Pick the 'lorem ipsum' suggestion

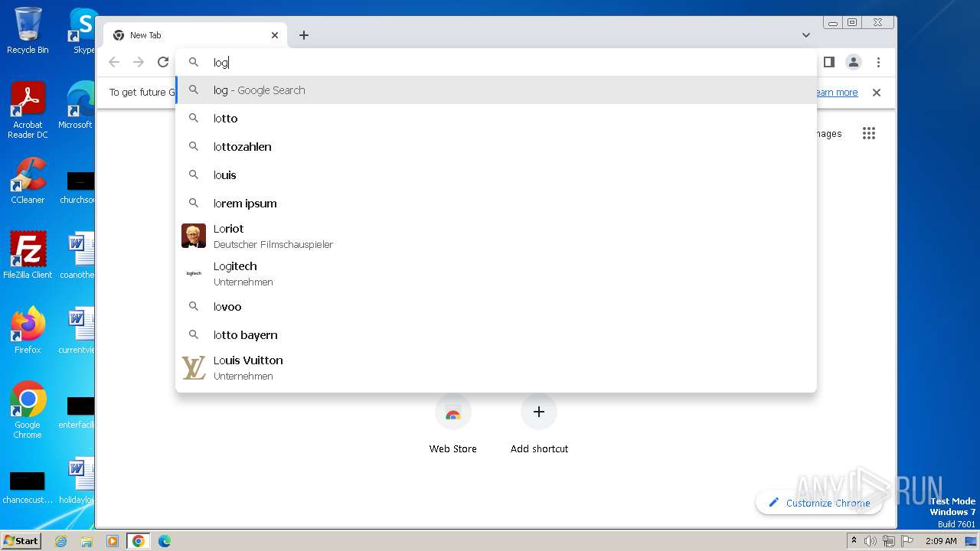[496, 204]
